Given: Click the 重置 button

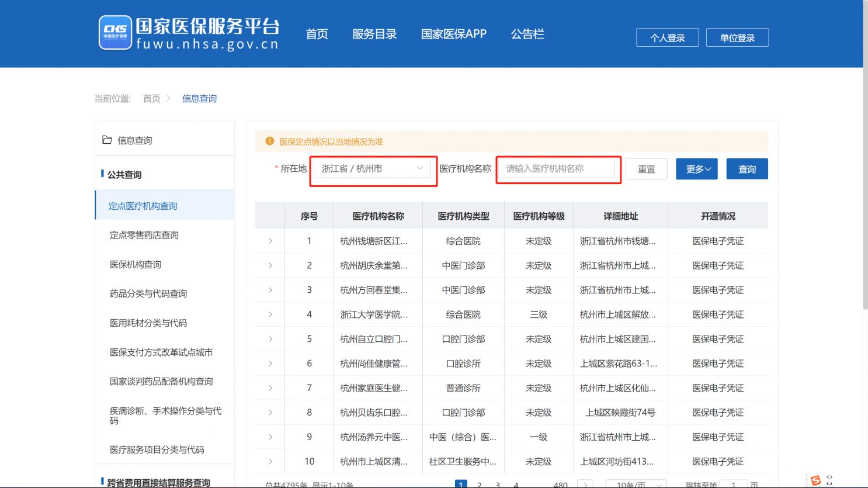Looking at the screenshot, I should 646,169.
